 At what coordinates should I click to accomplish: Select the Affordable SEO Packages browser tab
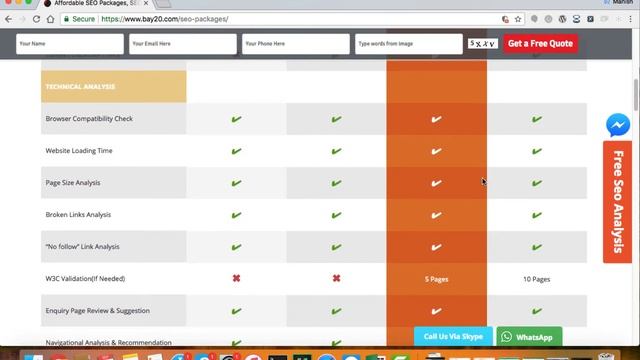click(x=96, y=3)
